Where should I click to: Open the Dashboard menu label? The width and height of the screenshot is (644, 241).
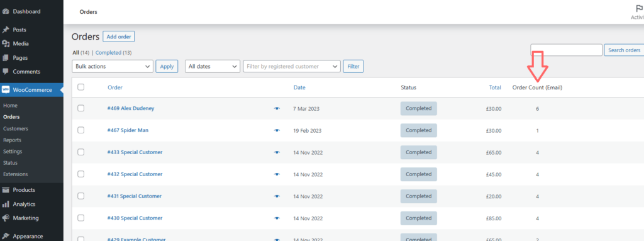pyautogui.click(x=26, y=11)
